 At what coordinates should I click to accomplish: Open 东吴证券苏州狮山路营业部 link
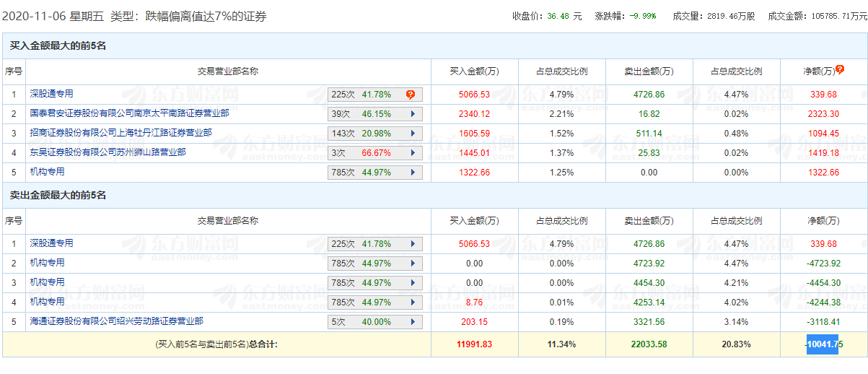[x=108, y=152]
